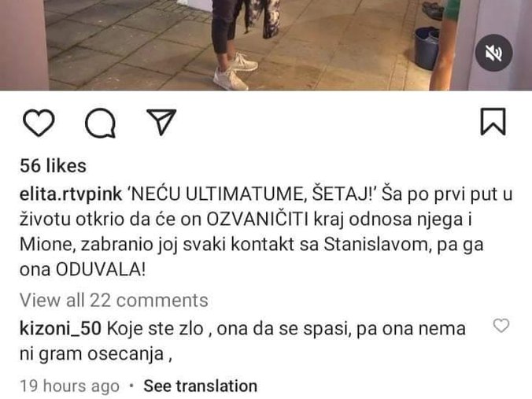This screenshot has width=532, height=399.
Task: Save post with the bookmark icon
Action: point(493,122)
